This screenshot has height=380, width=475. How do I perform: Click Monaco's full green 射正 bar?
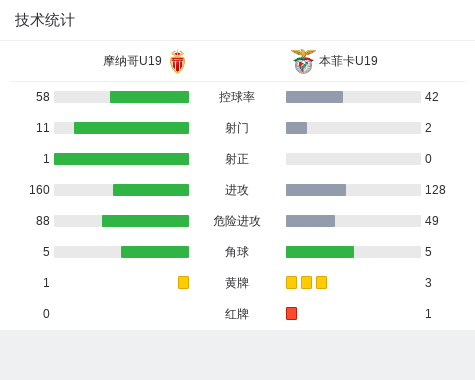121,159
